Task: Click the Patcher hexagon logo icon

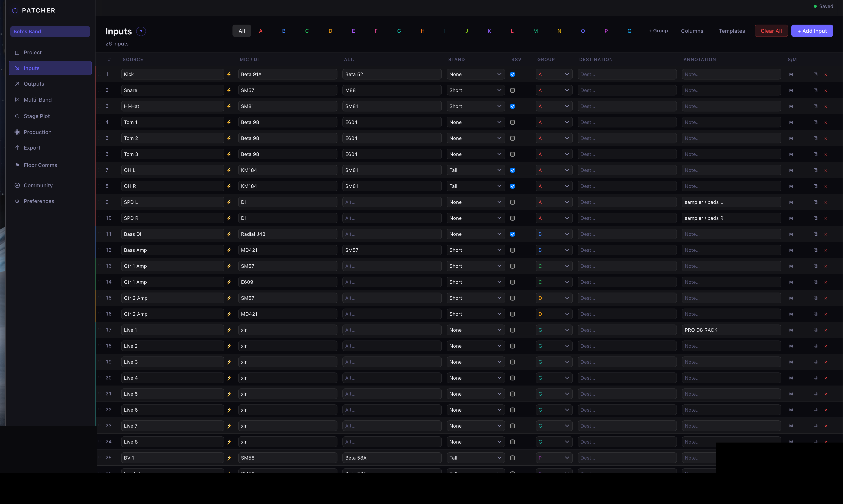Action: 15,10
